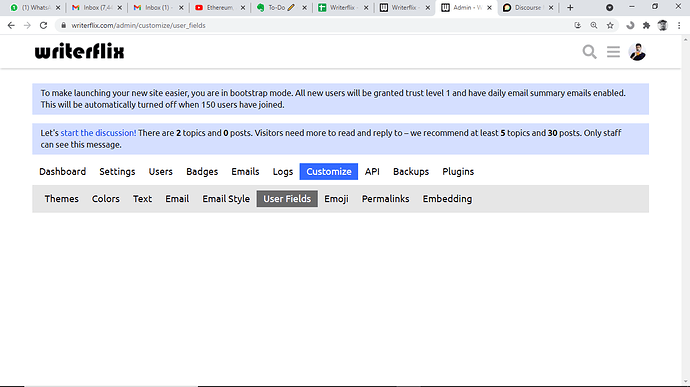Reload the page

click(x=43, y=26)
